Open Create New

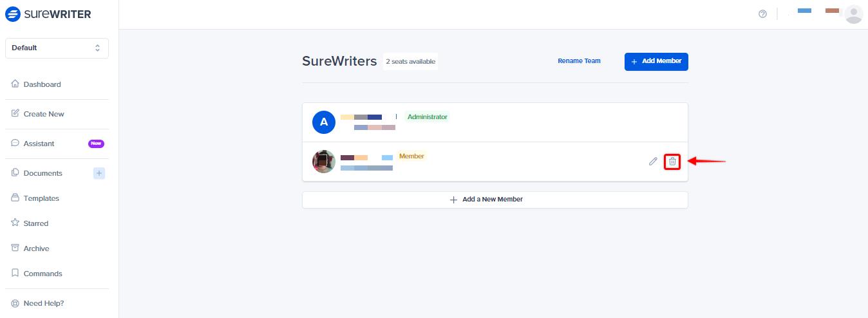coord(44,114)
